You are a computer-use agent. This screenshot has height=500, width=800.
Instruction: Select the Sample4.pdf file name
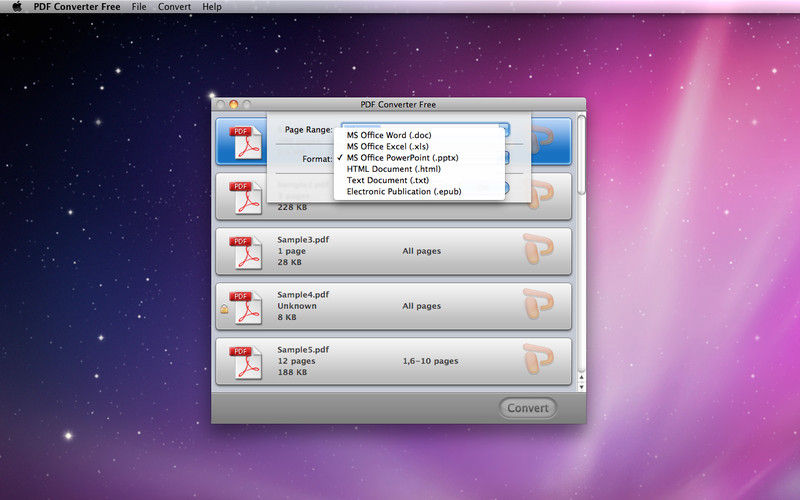click(303, 294)
